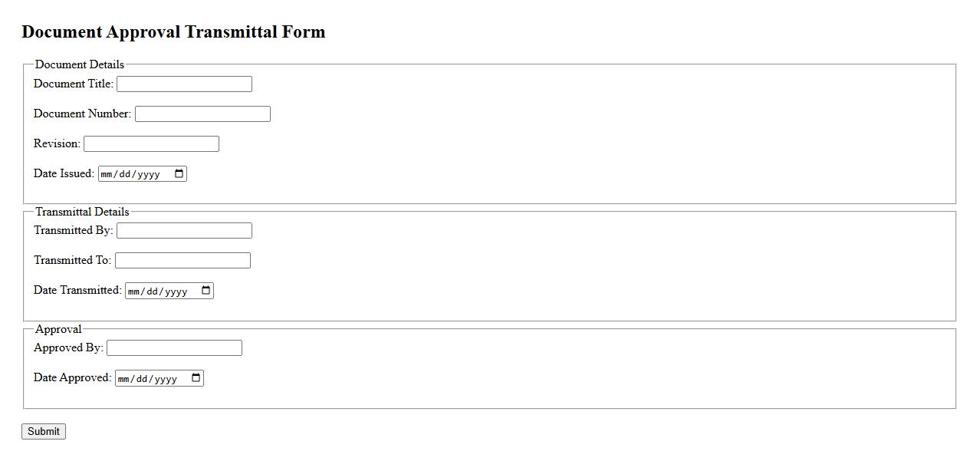Click the mm/dd/yyyy text in Date Approved
Viewport: 980px width, 461px height.
pyautogui.click(x=147, y=379)
